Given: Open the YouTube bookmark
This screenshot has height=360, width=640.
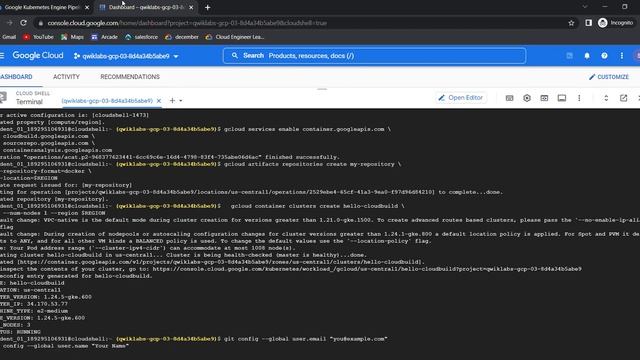Looking at the screenshot, I should 38,37.
